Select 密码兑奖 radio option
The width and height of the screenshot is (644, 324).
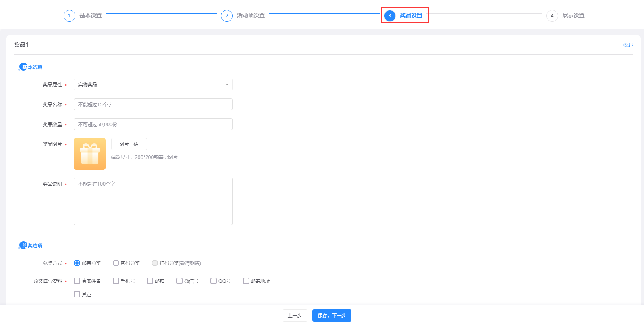[116, 263]
